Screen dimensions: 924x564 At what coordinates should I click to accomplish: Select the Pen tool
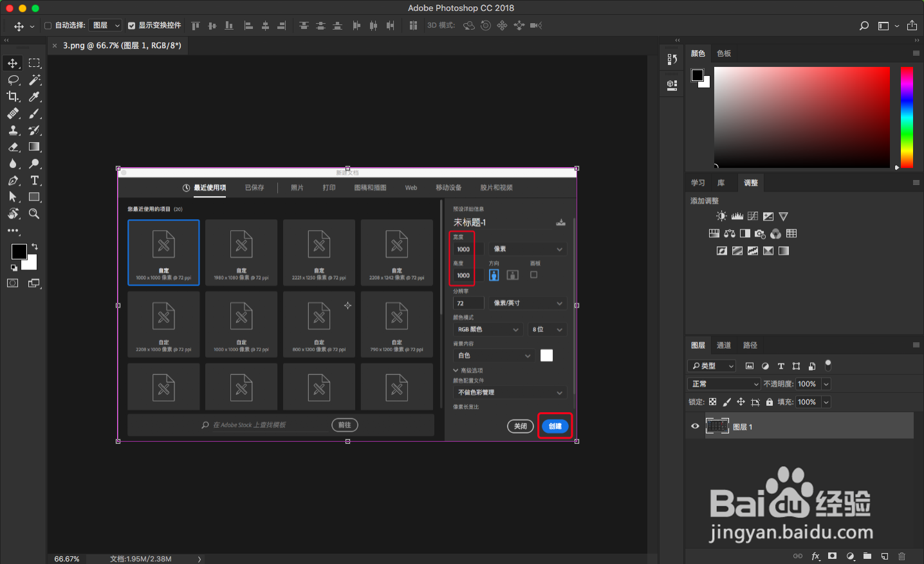pos(13,180)
